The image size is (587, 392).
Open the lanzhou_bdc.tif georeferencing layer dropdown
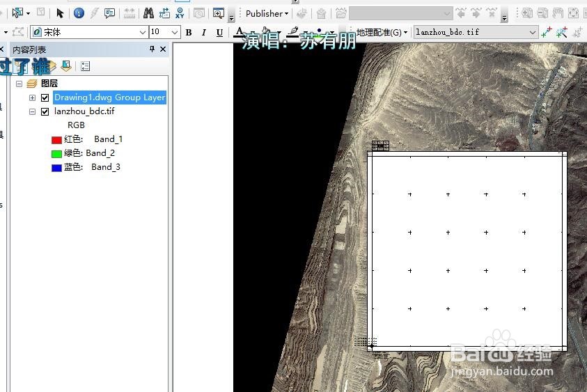[533, 32]
